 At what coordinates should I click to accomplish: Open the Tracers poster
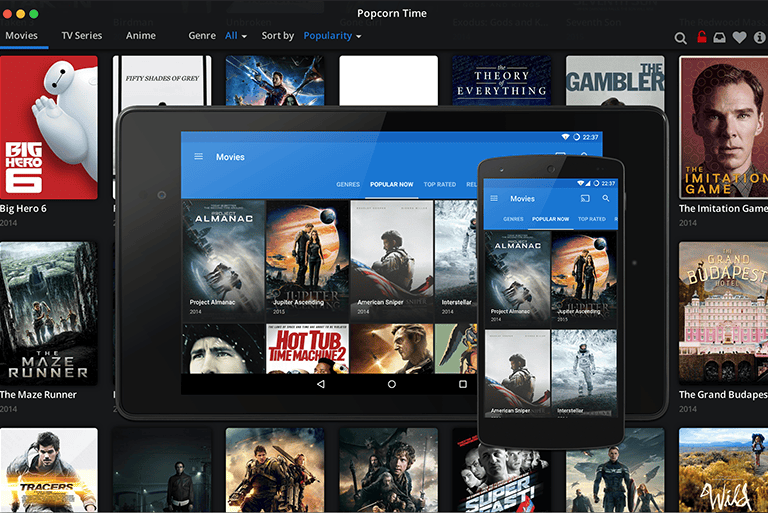coord(49,470)
